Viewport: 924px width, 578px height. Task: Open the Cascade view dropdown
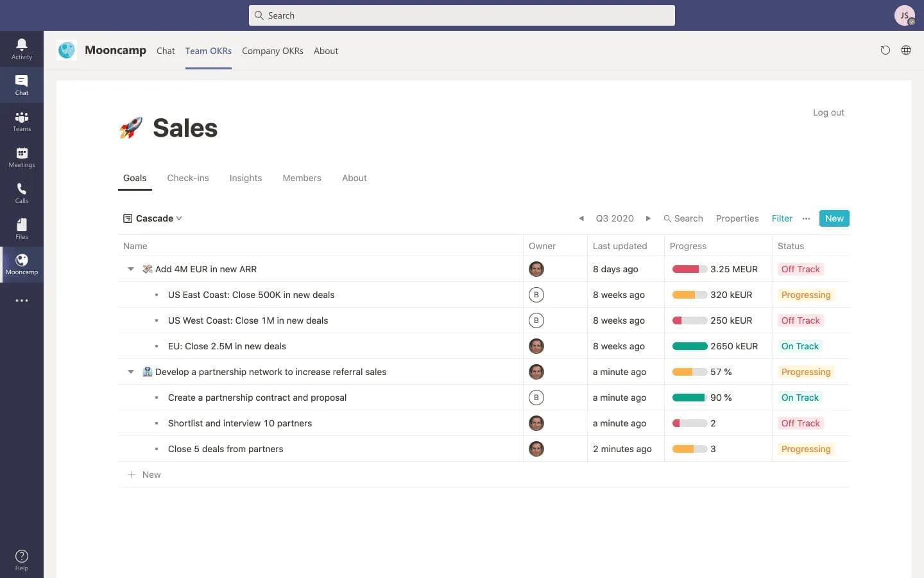[153, 218]
